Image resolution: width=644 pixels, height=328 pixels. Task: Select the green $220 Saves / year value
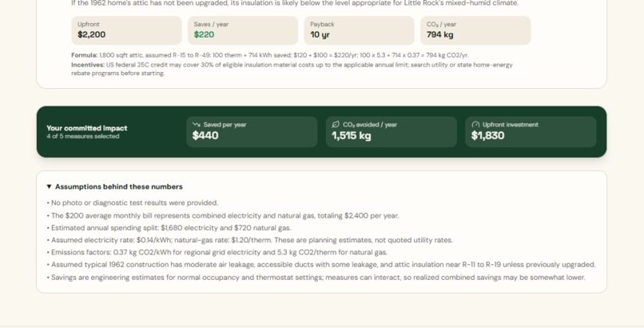tap(204, 34)
